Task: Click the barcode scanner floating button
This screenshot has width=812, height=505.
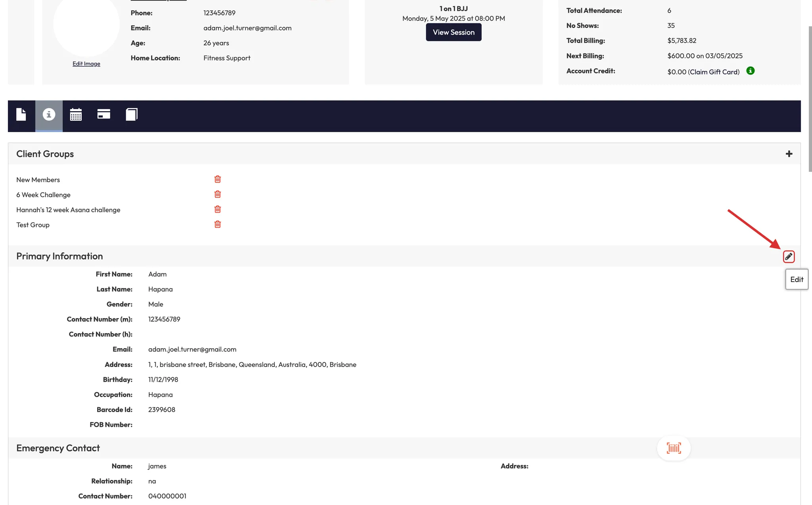Action: tap(674, 448)
